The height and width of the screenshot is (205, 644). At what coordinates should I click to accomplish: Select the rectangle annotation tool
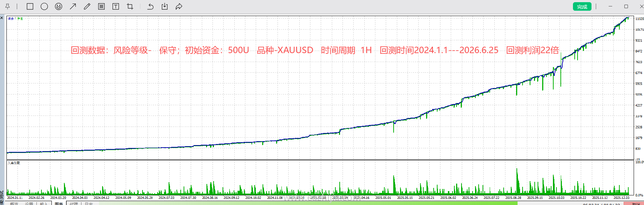[30, 6]
